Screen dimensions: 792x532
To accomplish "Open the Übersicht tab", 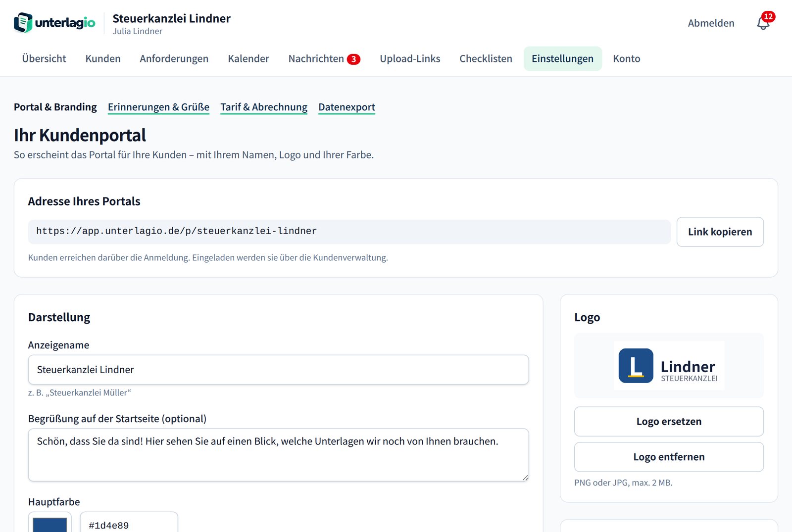I will [44, 58].
